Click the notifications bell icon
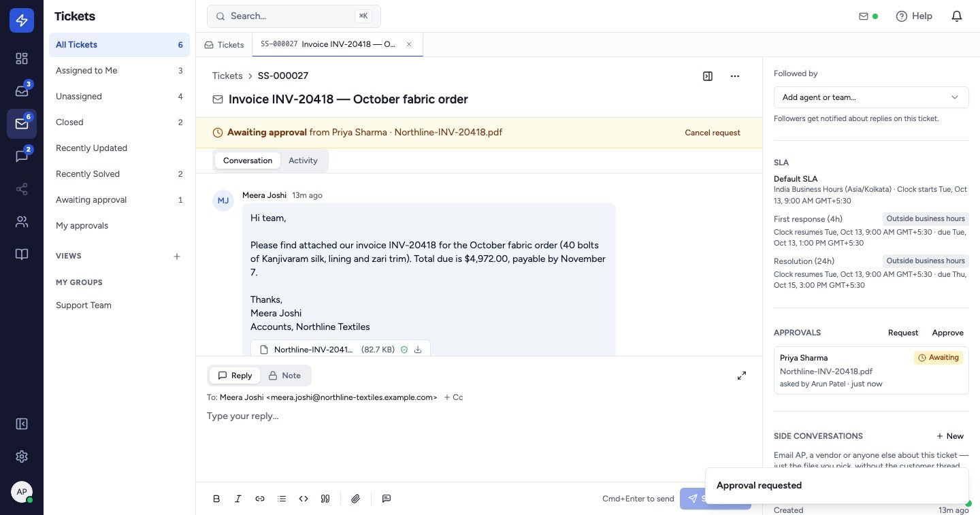The image size is (980, 515). point(957,16)
